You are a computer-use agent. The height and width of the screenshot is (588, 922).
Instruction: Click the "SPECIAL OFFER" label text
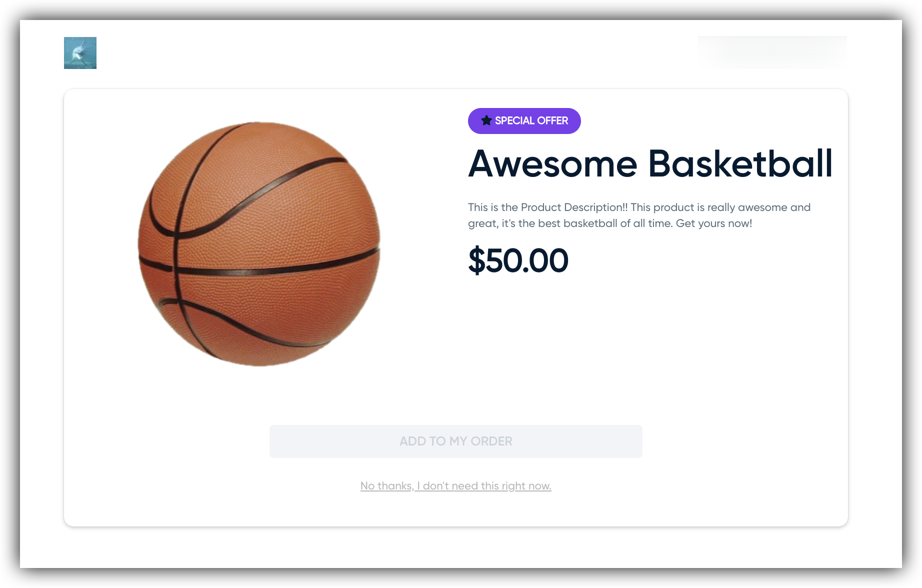(x=531, y=120)
